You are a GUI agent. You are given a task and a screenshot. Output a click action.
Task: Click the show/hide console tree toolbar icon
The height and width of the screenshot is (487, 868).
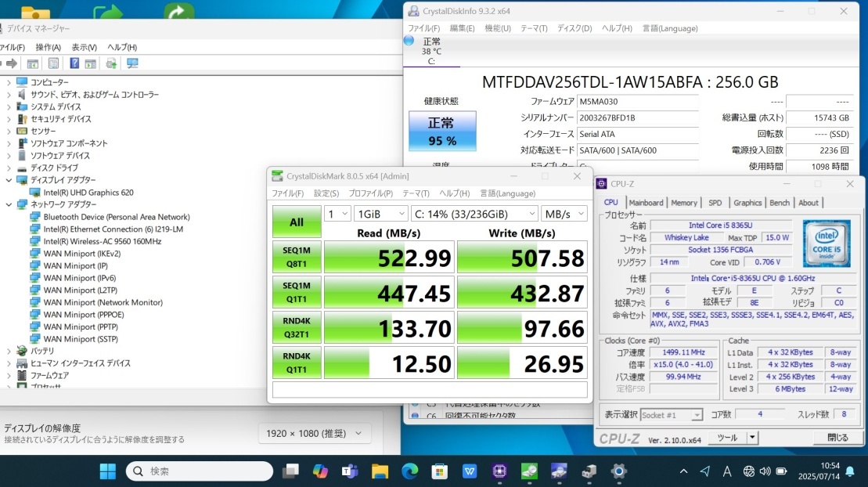[33, 63]
